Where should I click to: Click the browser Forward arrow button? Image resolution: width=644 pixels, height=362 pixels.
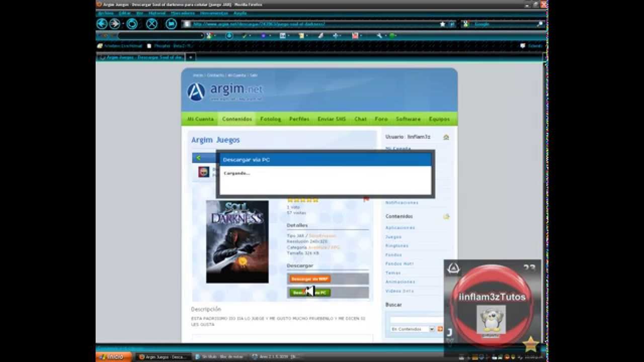(115, 24)
